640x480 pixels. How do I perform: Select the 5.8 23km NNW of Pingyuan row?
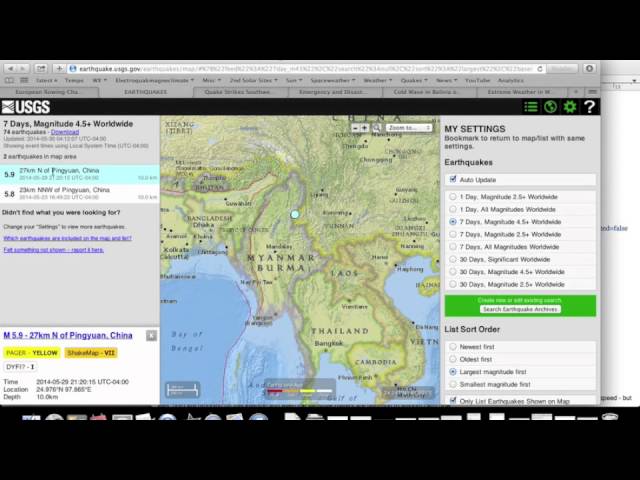coord(80,193)
